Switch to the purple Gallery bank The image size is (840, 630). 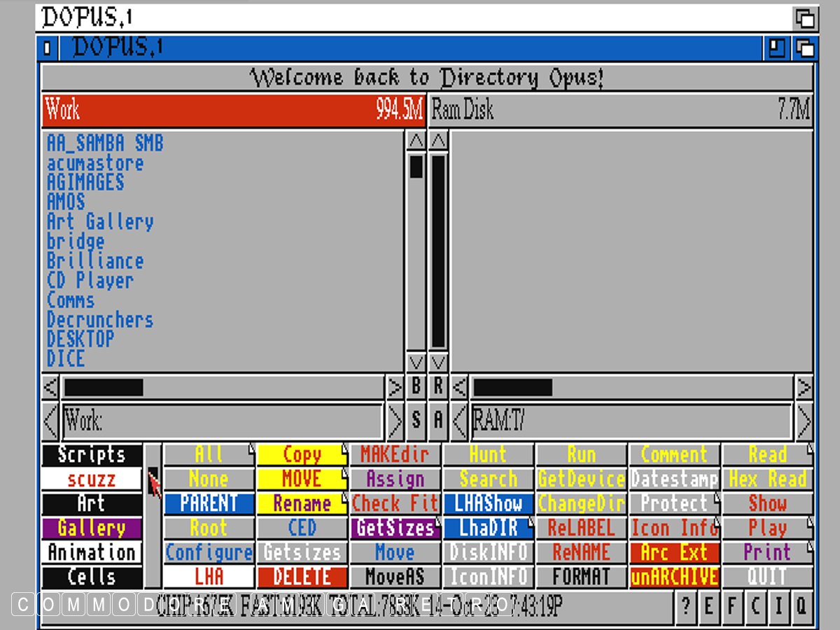[x=92, y=528]
